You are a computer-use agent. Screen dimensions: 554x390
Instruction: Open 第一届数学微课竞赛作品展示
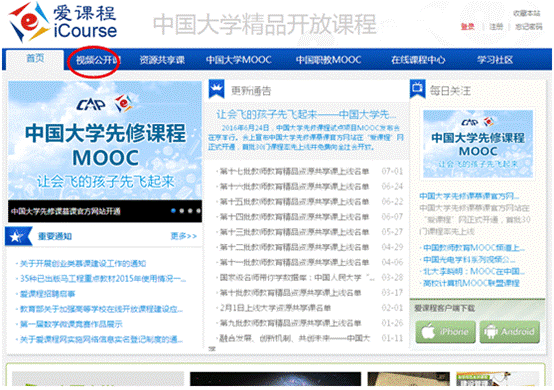tap(71, 324)
